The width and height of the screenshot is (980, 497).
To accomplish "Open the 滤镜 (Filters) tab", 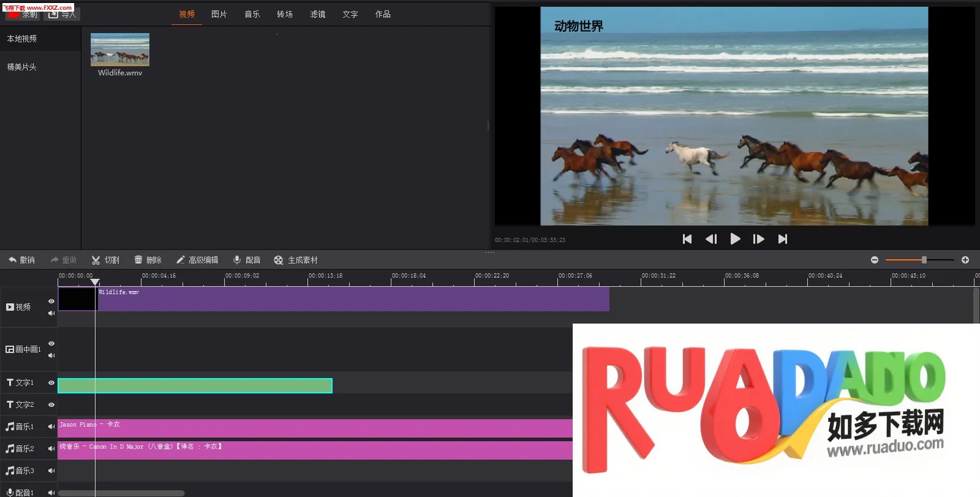I will tap(318, 14).
